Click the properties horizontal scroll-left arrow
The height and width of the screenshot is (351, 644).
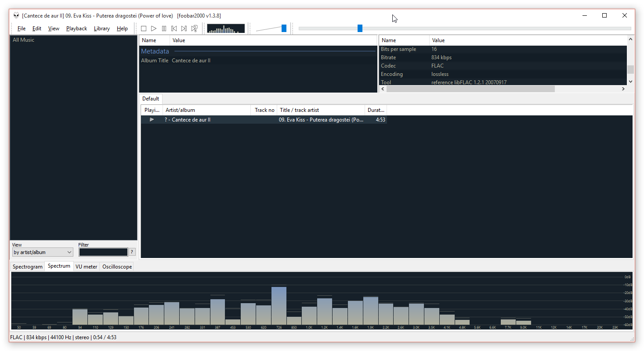pyautogui.click(x=383, y=89)
